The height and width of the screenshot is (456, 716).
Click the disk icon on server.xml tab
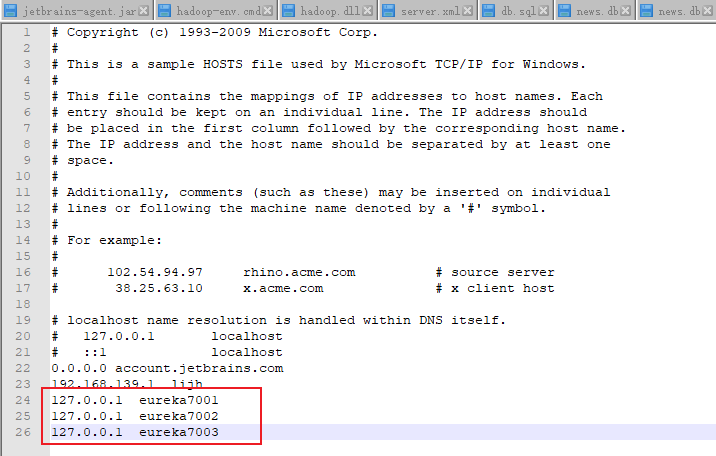(388, 10)
